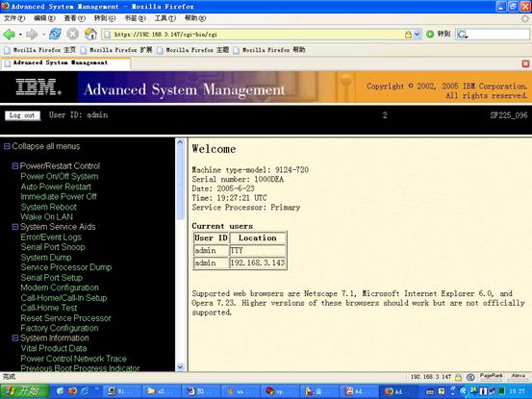Collapse all menus toggle icon
This screenshot has width=532, height=399.
[7, 146]
